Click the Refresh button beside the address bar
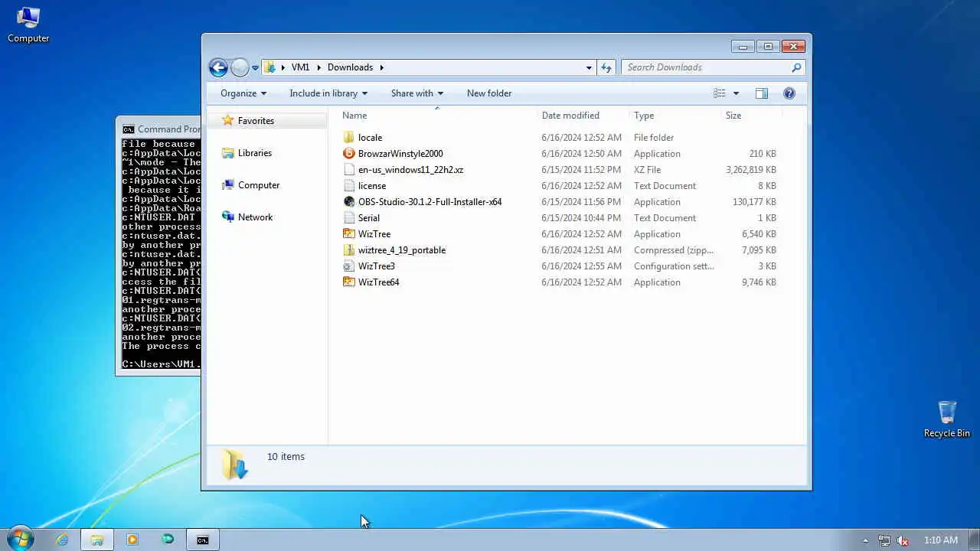Image resolution: width=980 pixels, height=551 pixels. 606,67
